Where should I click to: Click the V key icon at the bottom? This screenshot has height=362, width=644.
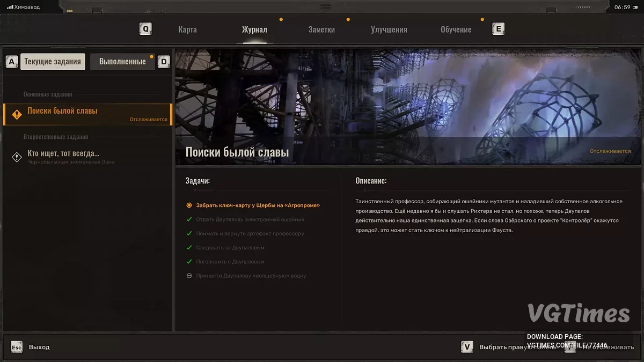pos(467,347)
